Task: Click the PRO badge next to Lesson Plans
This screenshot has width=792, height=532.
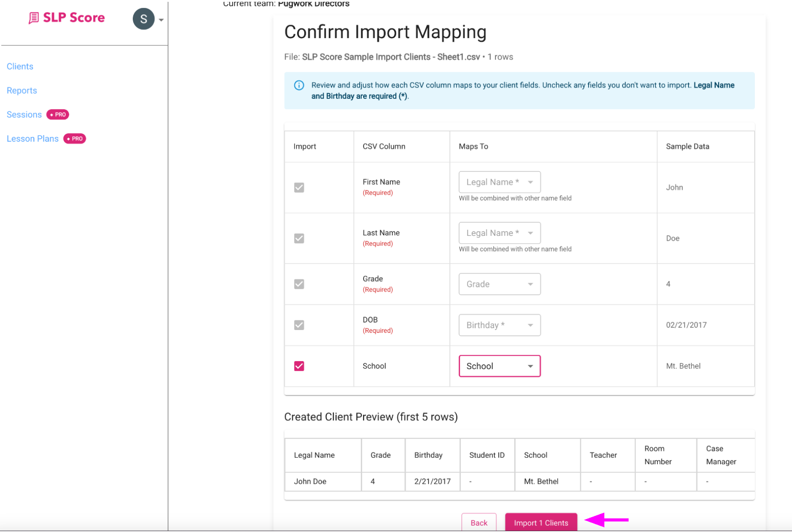Action: [74, 138]
